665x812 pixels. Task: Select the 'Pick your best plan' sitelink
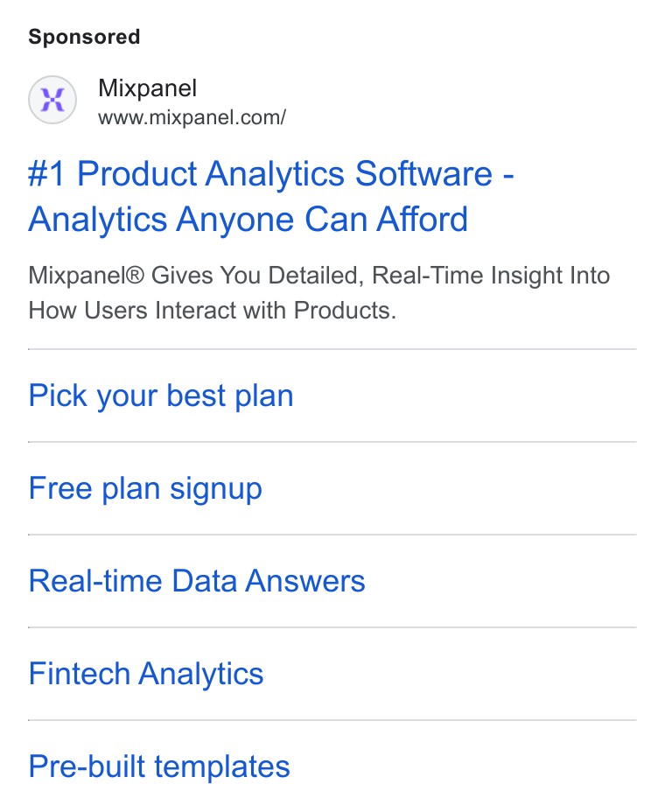pyautogui.click(x=161, y=396)
